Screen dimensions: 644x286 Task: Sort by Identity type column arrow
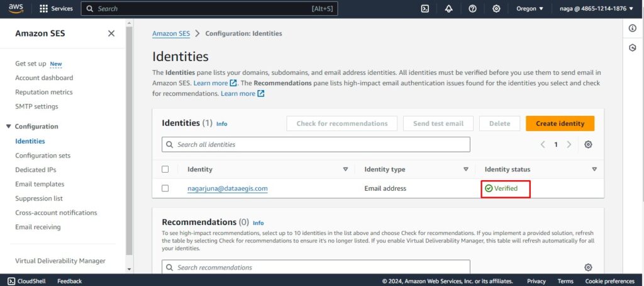[466, 169]
